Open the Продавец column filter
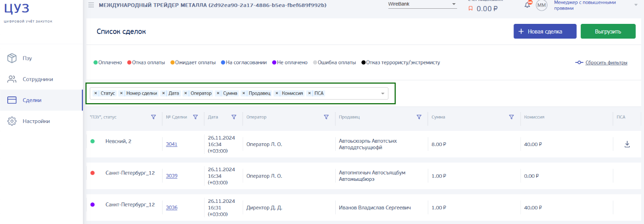644x224 pixels. [419, 117]
